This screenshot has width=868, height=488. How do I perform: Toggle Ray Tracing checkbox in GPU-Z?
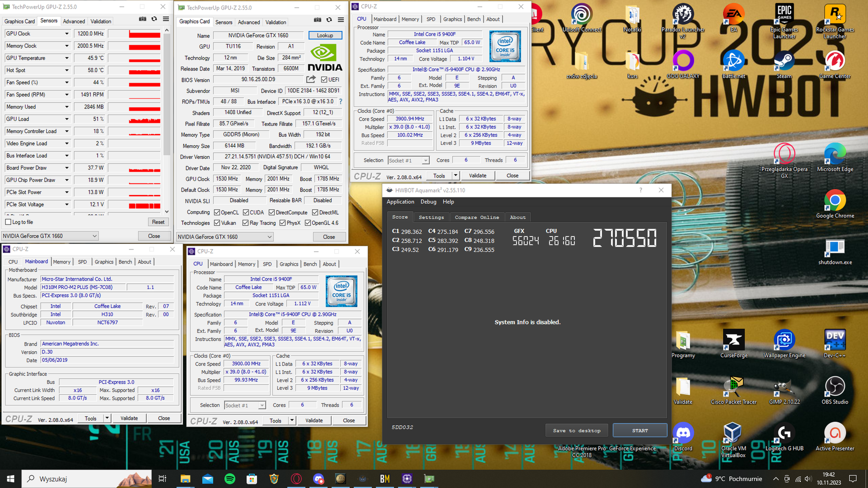click(245, 223)
